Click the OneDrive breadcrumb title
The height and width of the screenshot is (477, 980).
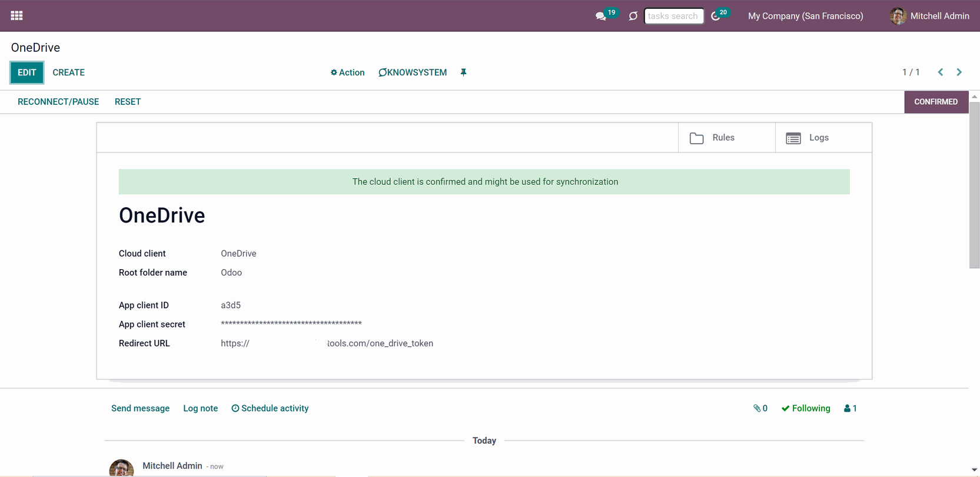35,48
